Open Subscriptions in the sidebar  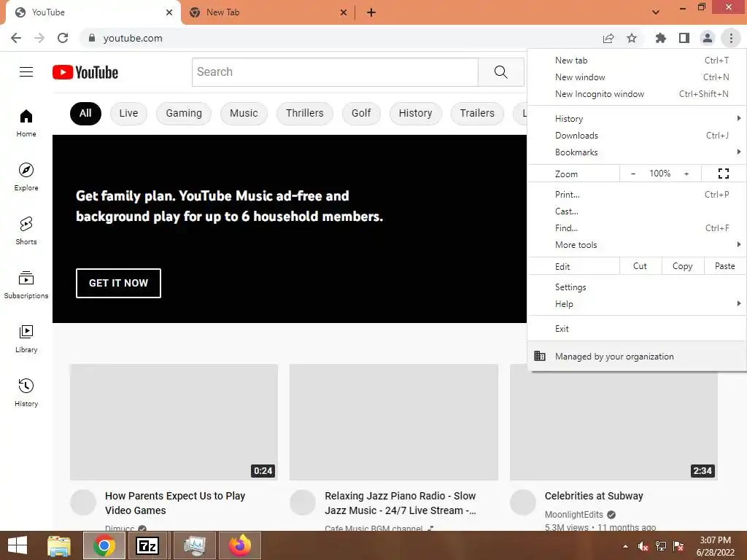coord(26,285)
